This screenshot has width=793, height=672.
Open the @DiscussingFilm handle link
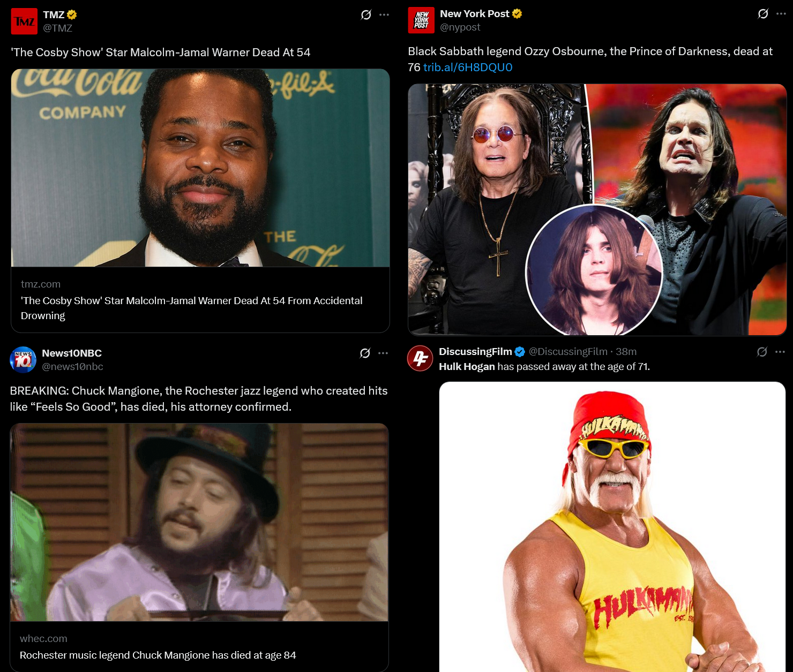click(568, 352)
